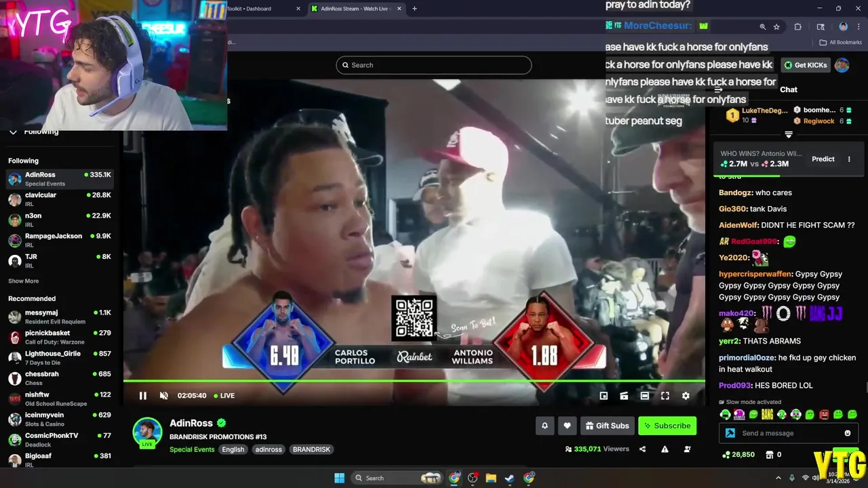Report the stream with the warning triangle icon

pyautogui.click(x=665, y=449)
